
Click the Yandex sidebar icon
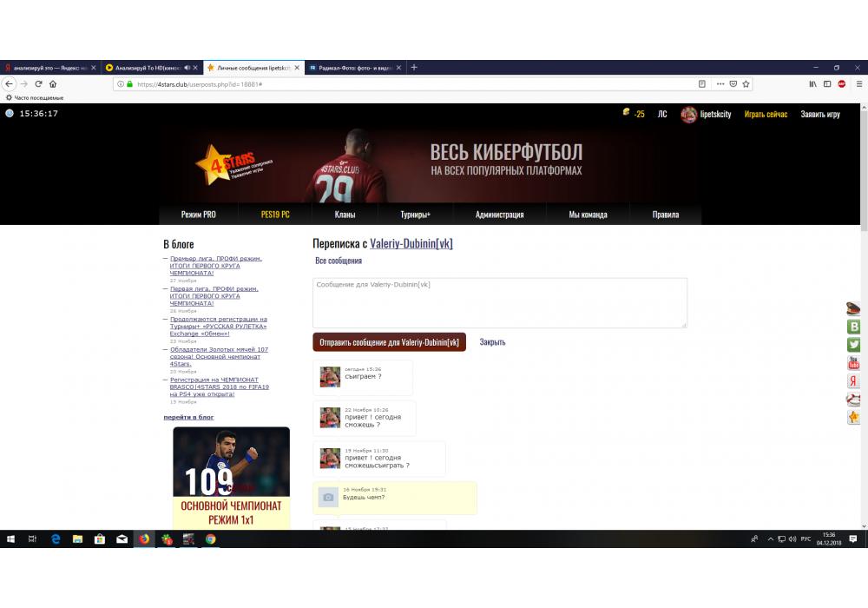(x=853, y=381)
